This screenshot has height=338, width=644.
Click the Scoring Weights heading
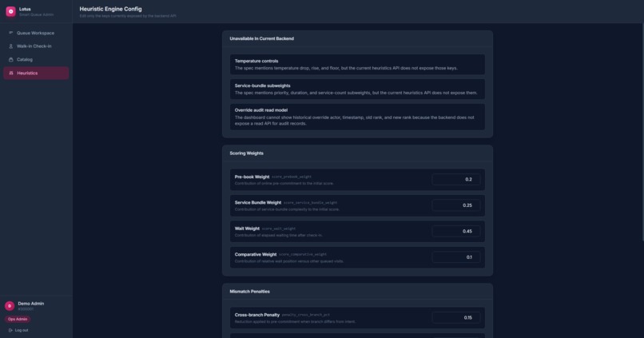click(x=246, y=153)
